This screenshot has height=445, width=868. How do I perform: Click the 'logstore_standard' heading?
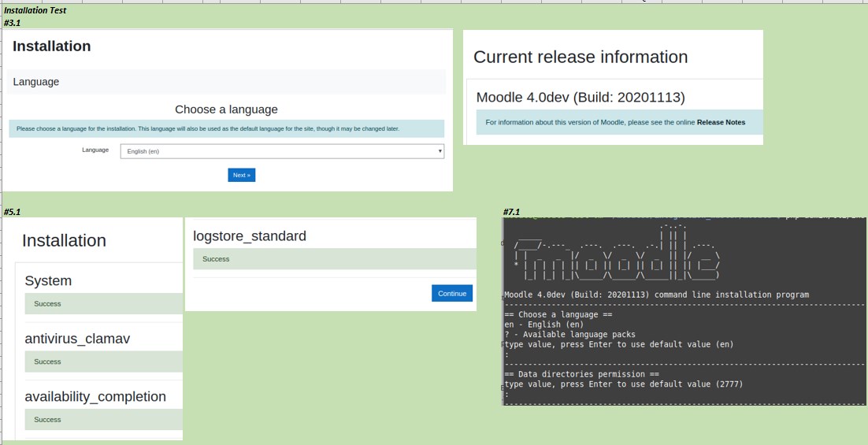click(x=250, y=235)
